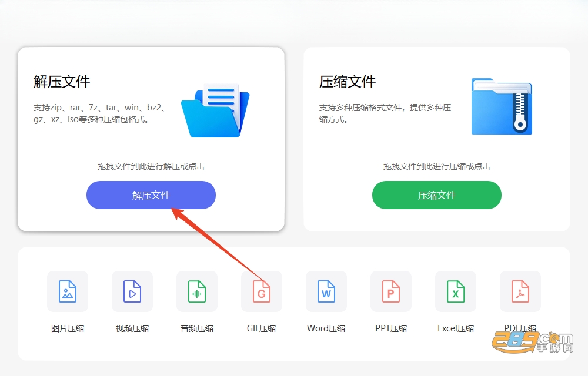This screenshot has width=588, height=376.
Task: Click the blue folder document illustration
Action: click(x=215, y=110)
